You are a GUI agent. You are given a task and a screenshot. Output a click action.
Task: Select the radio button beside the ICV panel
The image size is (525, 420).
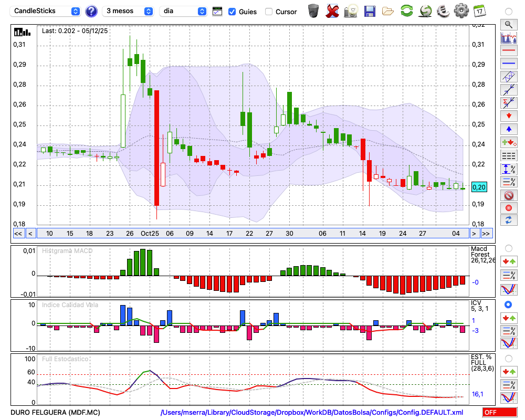coord(508,304)
